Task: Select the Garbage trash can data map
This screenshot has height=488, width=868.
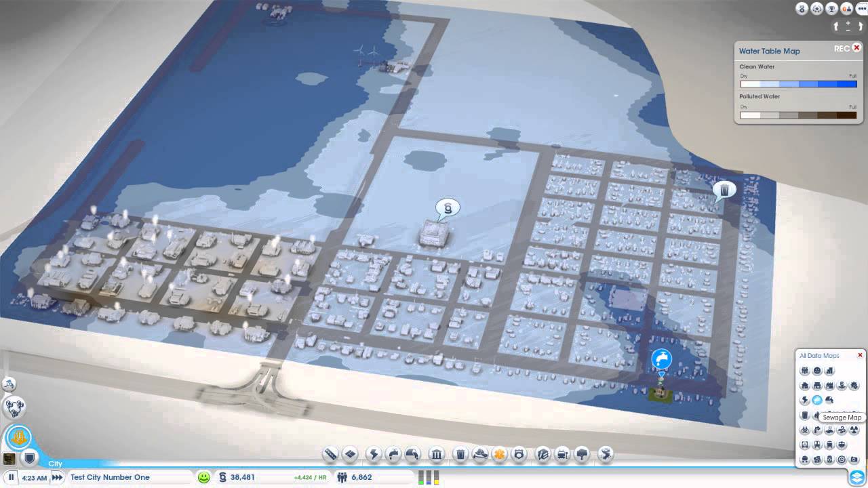Action: pos(805,415)
